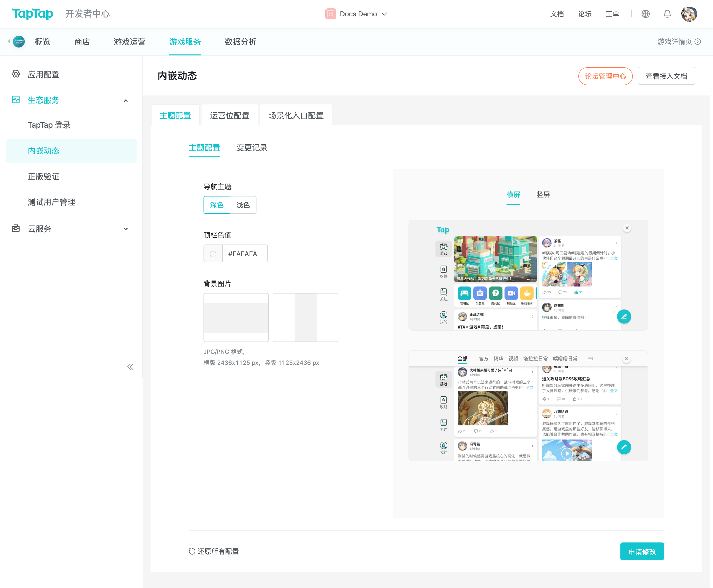This screenshot has width=713, height=588.
Task: Open the notification bell
Action: 667,14
